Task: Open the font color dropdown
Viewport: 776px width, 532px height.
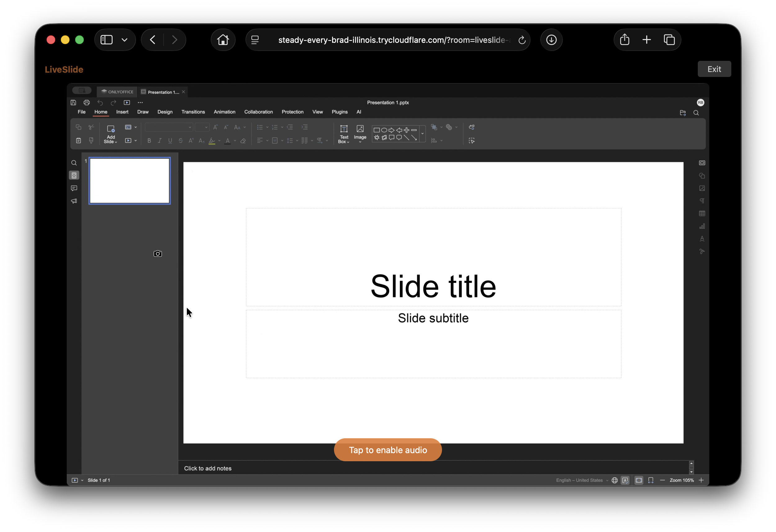Action: [235, 141]
